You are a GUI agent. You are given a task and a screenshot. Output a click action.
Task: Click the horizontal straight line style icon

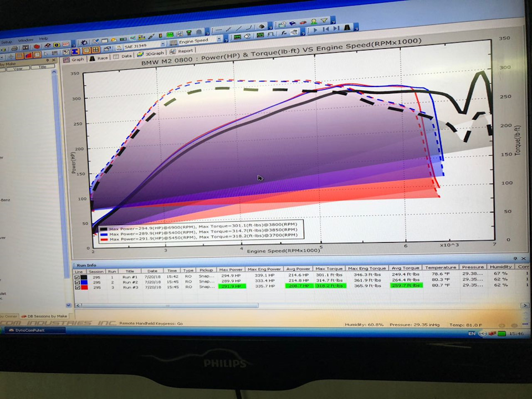(219, 29)
